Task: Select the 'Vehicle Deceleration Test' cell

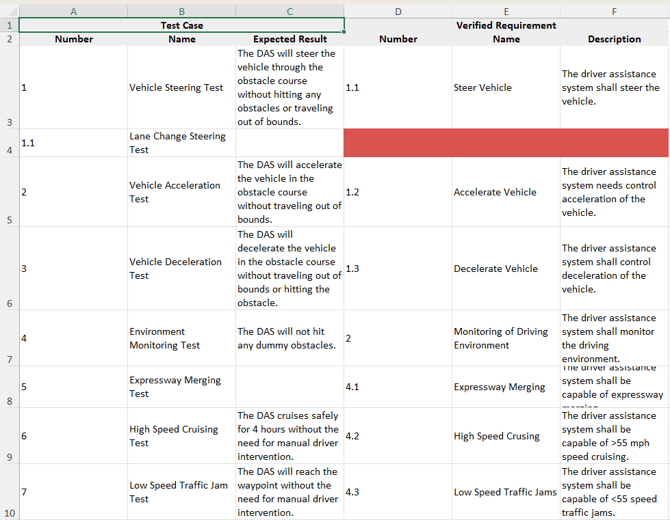Action: click(x=182, y=268)
